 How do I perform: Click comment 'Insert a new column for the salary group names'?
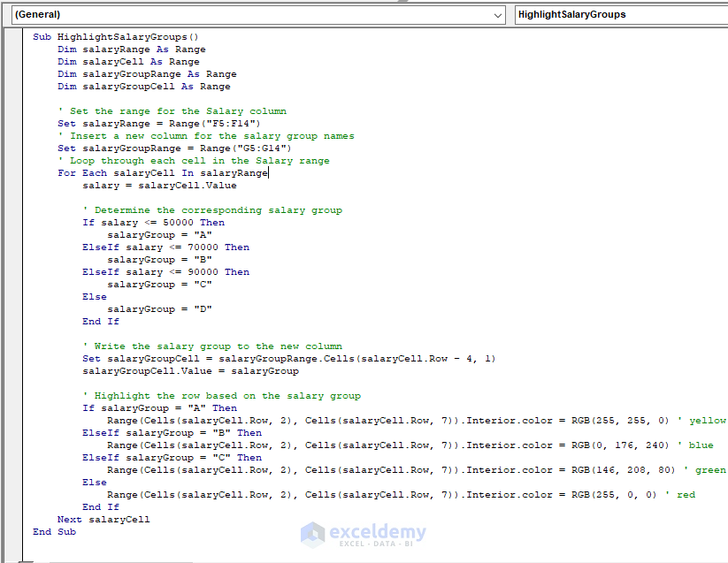click(206, 136)
